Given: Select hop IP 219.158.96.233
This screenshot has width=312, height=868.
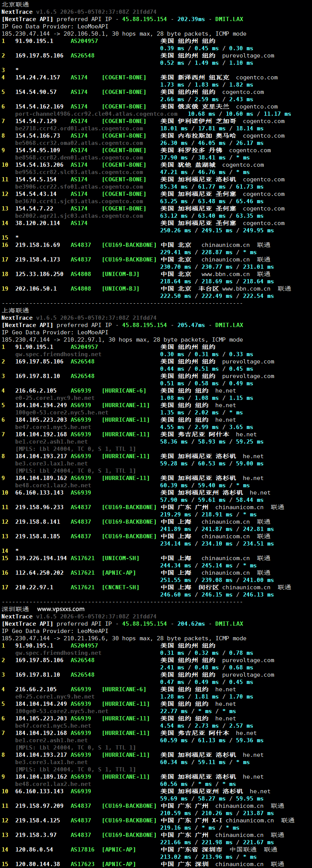Looking at the screenshot, I should [x=39, y=507].
